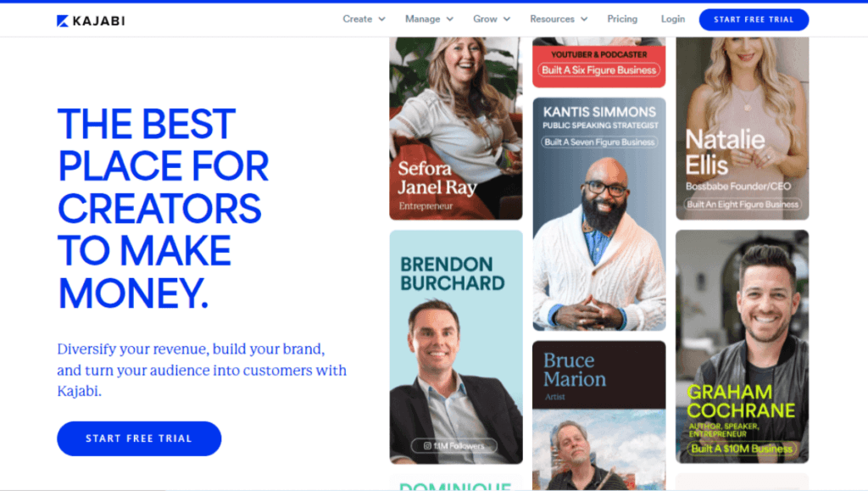Viewport: 868px width, 491px height.
Task: Click the Kajabi logo icon
Action: coord(63,21)
